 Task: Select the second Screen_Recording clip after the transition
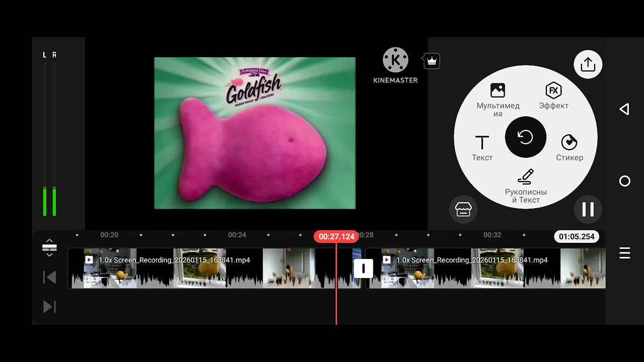point(486,268)
